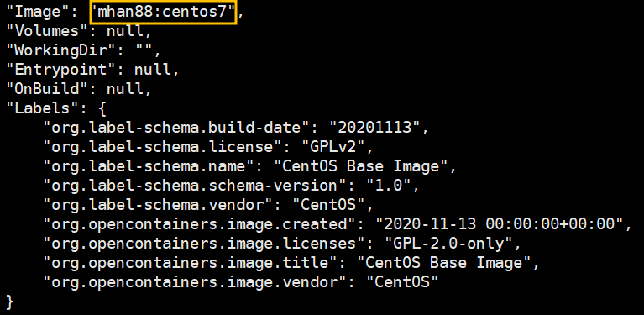The height and width of the screenshot is (315, 644).
Task: Click the CentOS Base Image value of schema.name
Action: 361,166
